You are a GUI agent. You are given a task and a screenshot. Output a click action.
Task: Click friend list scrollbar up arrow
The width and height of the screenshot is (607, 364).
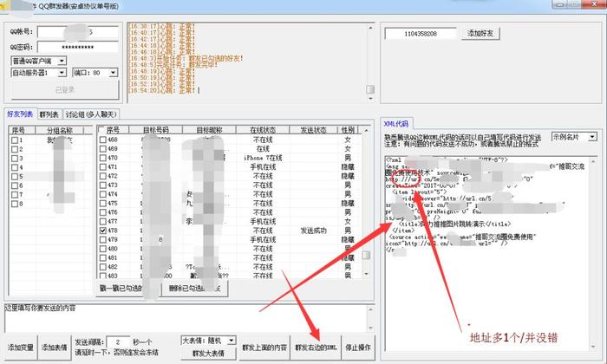[366, 130]
